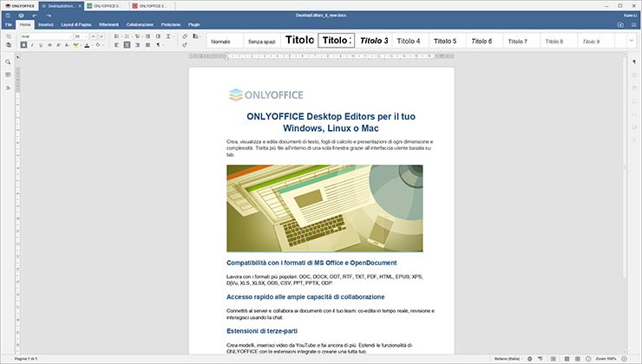
Task: Open paragraph settings in right sidebar
Action: tap(634, 62)
